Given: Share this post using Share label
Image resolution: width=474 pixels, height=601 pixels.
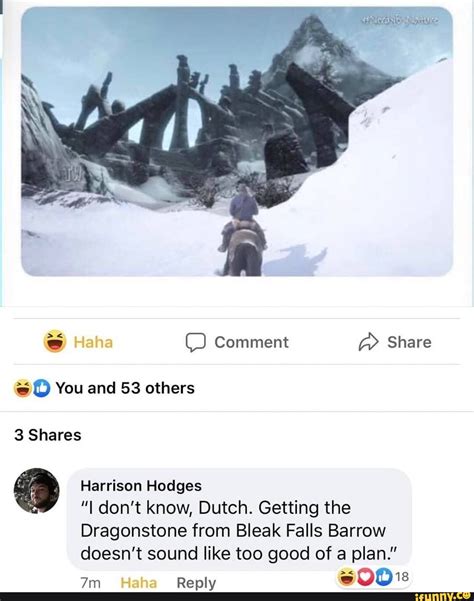Looking at the screenshot, I should [x=409, y=342].
